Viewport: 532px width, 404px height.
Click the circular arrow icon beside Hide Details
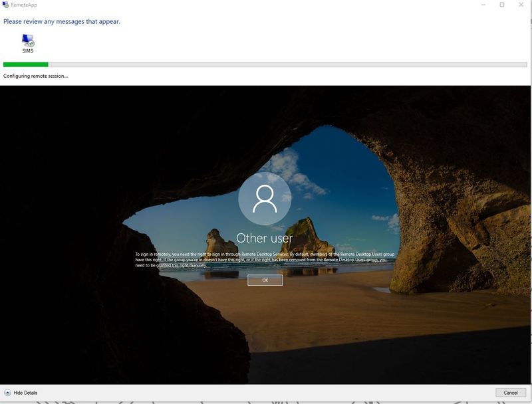pyautogui.click(x=7, y=393)
